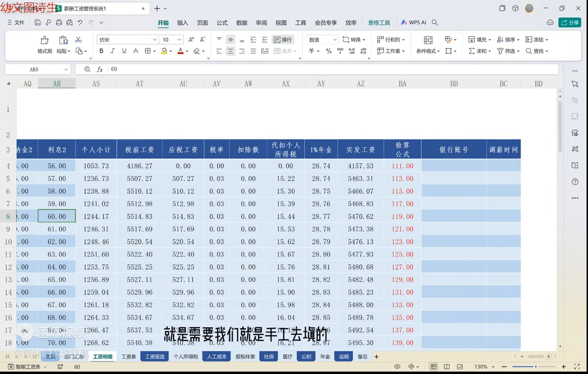This screenshot has height=374, width=588.
Task: Click the Format Painter brush icon
Action: (x=45, y=41)
